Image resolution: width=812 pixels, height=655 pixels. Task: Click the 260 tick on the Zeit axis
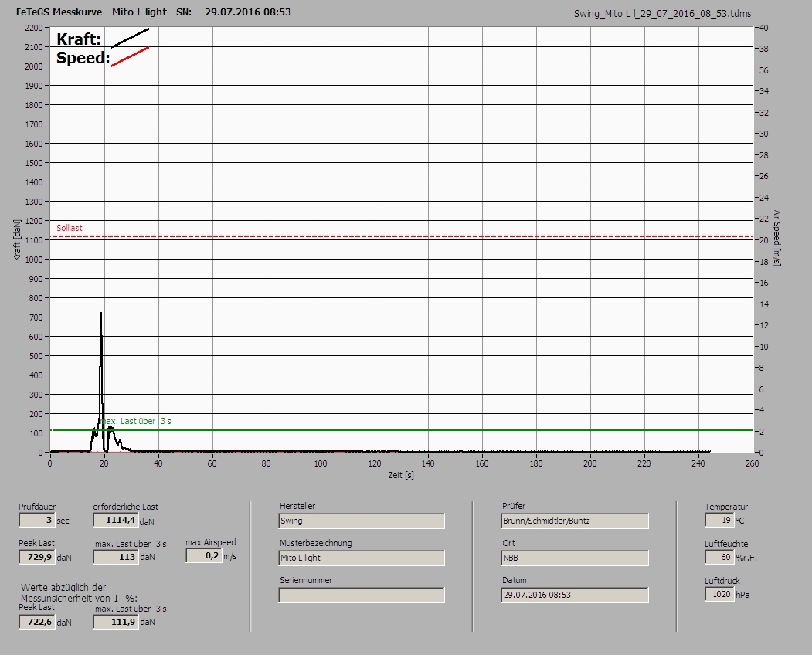coord(752,463)
